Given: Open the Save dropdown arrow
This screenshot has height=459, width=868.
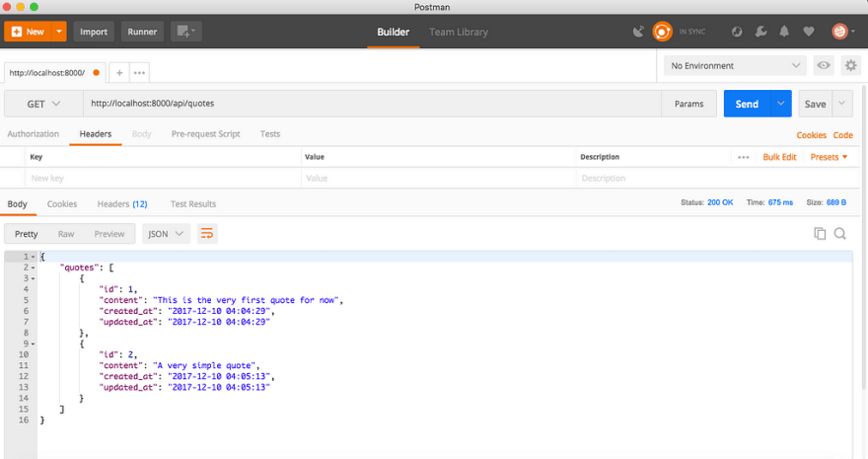Looking at the screenshot, I should click(x=842, y=104).
